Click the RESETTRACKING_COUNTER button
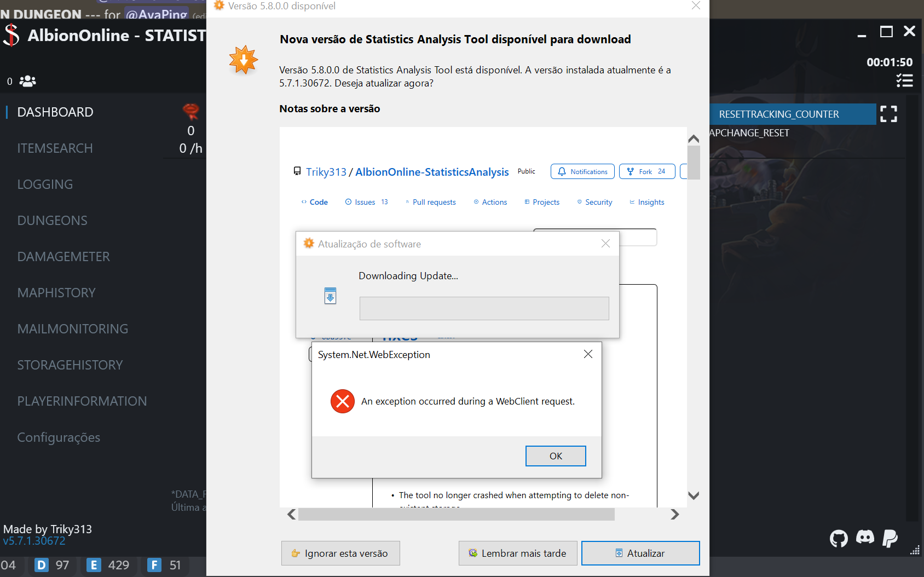Screen dimensions: 924x577 (x=793, y=114)
